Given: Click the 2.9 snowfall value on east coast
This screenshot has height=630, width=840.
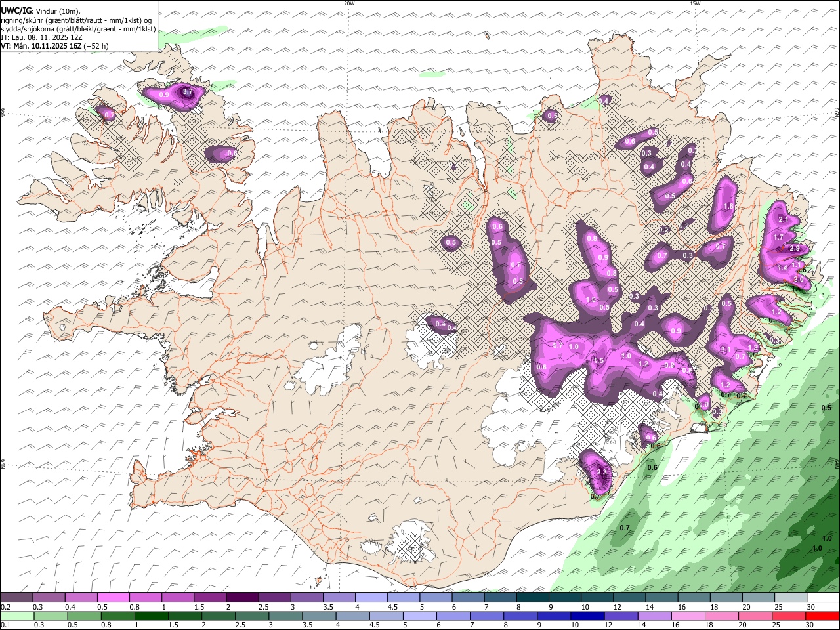Looking at the screenshot, I should 795,249.
